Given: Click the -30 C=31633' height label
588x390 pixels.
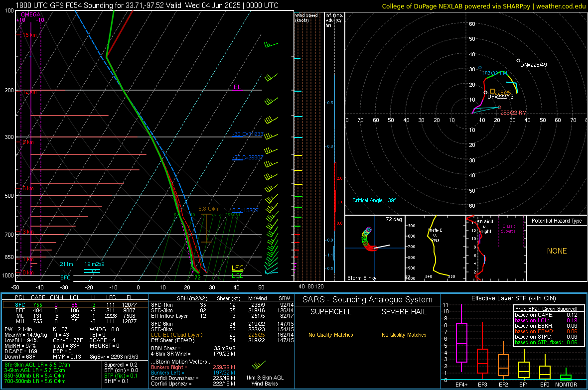Looking at the screenshot, I should (248, 134).
